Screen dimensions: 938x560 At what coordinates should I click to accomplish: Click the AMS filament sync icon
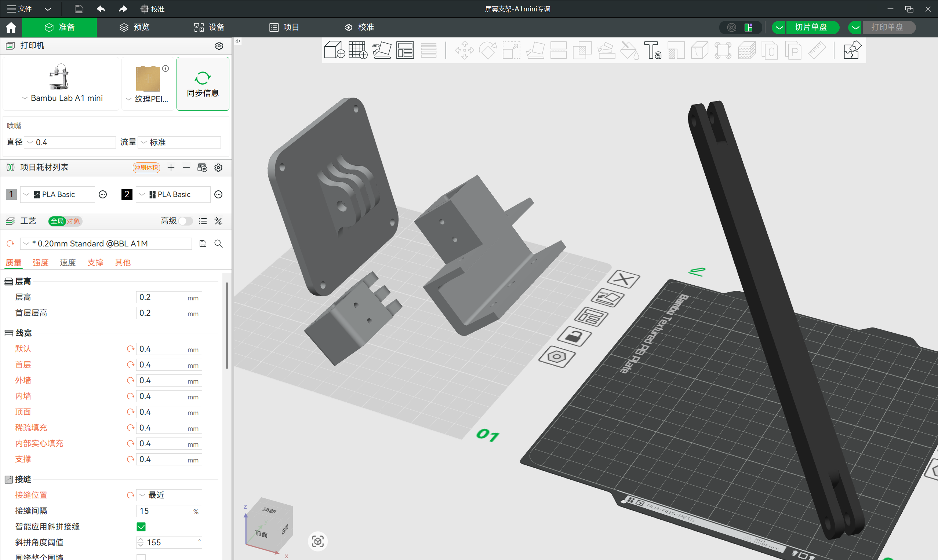pyautogui.click(x=202, y=168)
